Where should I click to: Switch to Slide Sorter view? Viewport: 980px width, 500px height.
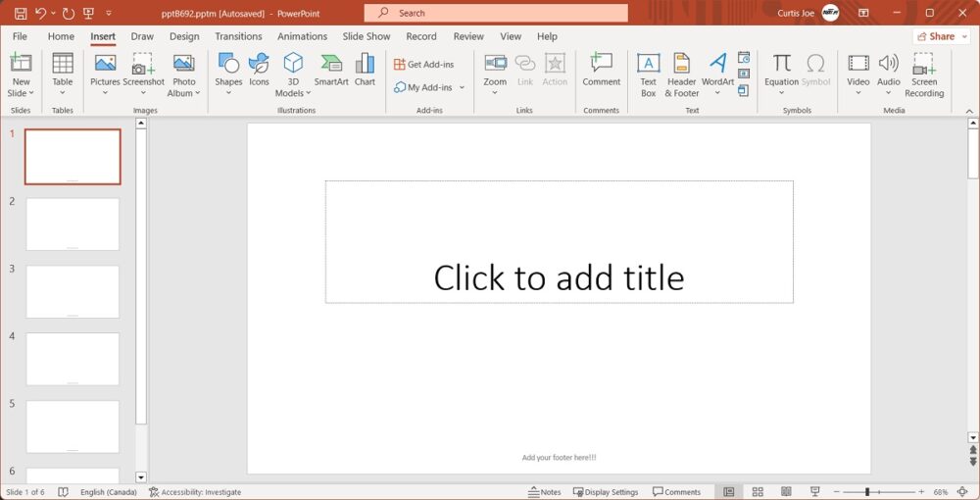[x=758, y=492]
